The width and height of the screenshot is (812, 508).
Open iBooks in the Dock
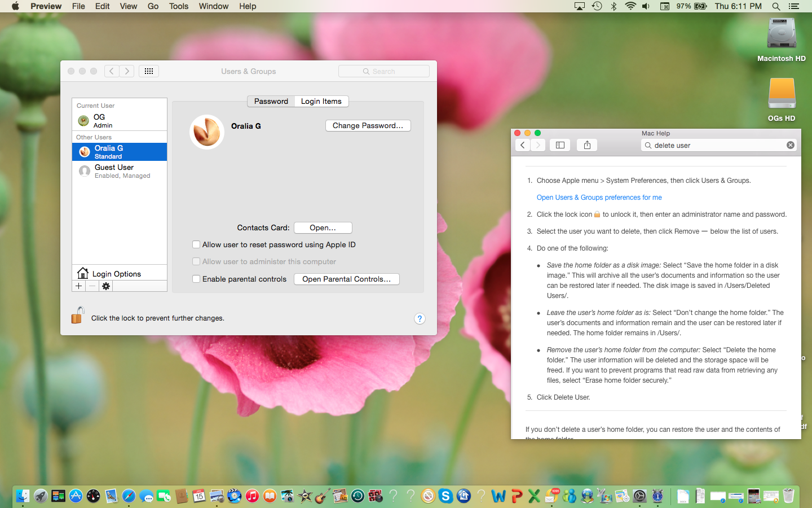pyautogui.click(x=270, y=496)
